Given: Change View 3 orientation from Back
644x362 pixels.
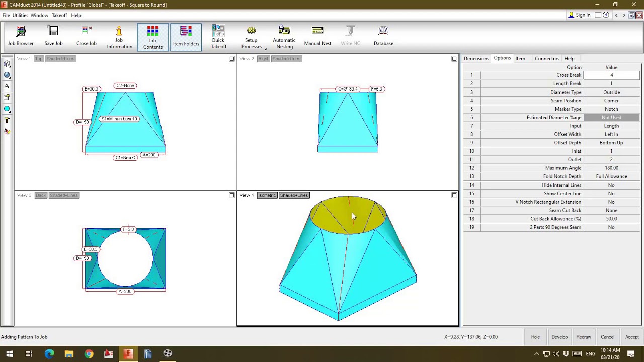Looking at the screenshot, I should click(x=41, y=195).
